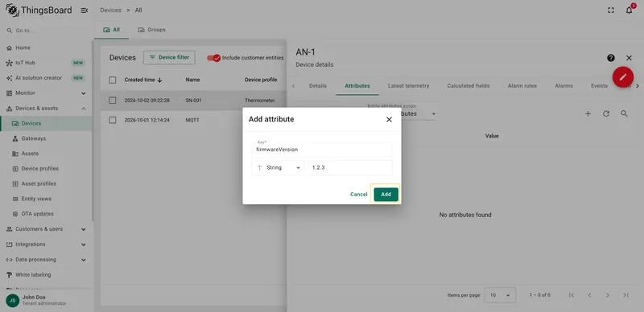Open Home in the sidebar
The height and width of the screenshot is (312, 644).
coord(23,47)
